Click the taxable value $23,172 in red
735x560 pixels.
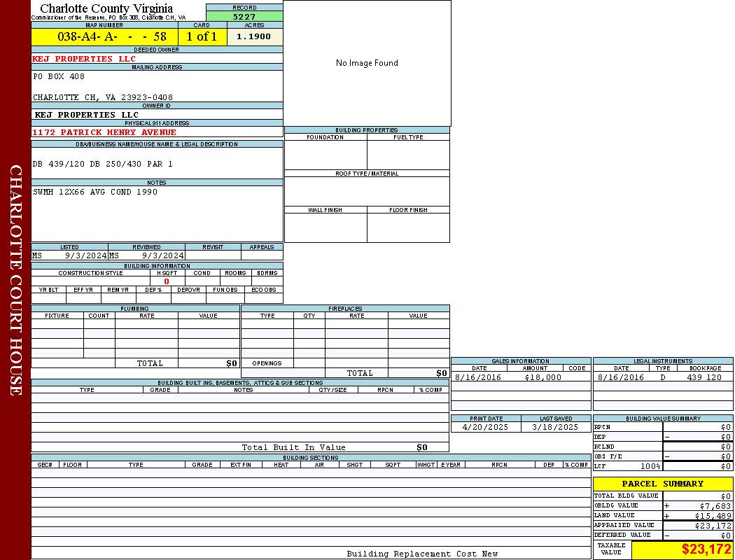coord(706,549)
